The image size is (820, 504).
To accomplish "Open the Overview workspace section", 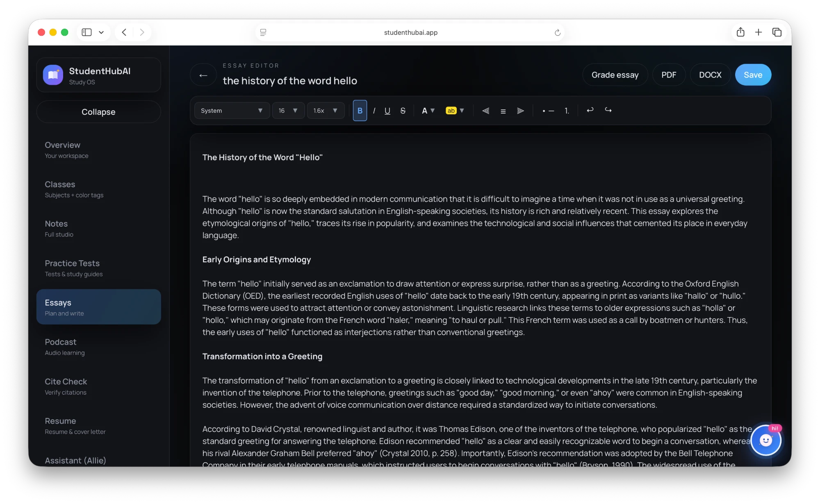I will (98, 150).
